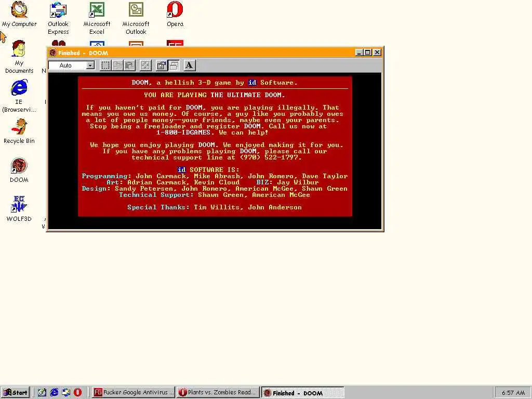Select the My Documents desktop icon

[x=19, y=57]
